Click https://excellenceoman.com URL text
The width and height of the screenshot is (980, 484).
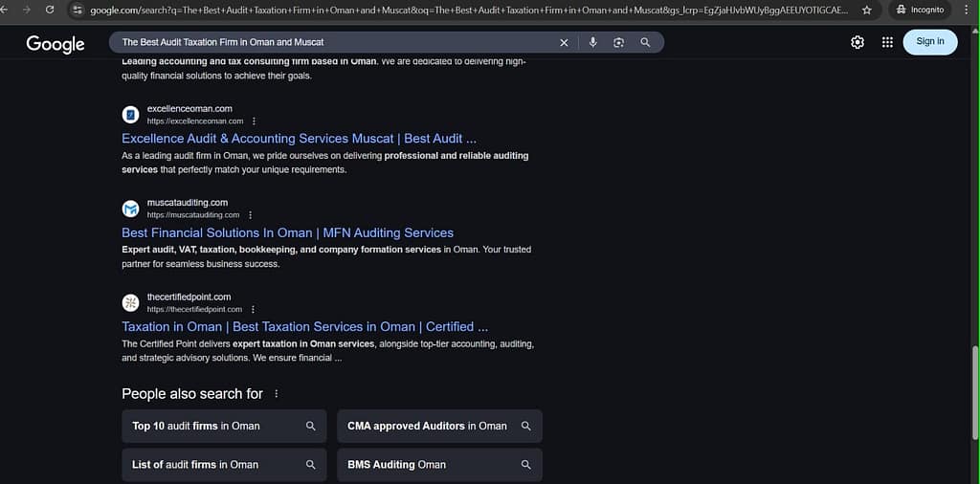195,121
